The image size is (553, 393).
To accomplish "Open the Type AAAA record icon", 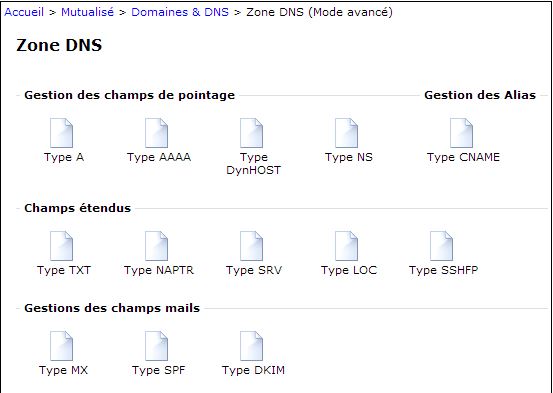I will (156, 133).
